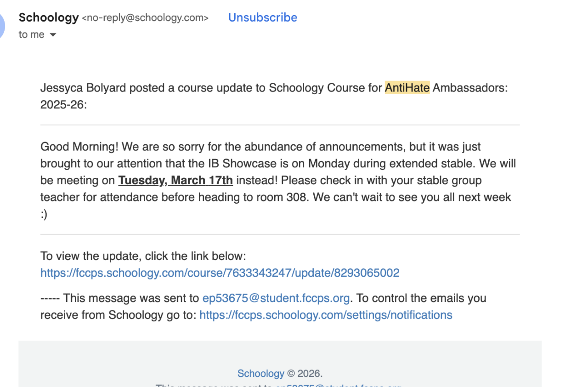
Task: Click the highlighted word AntiHate
Action: point(407,87)
